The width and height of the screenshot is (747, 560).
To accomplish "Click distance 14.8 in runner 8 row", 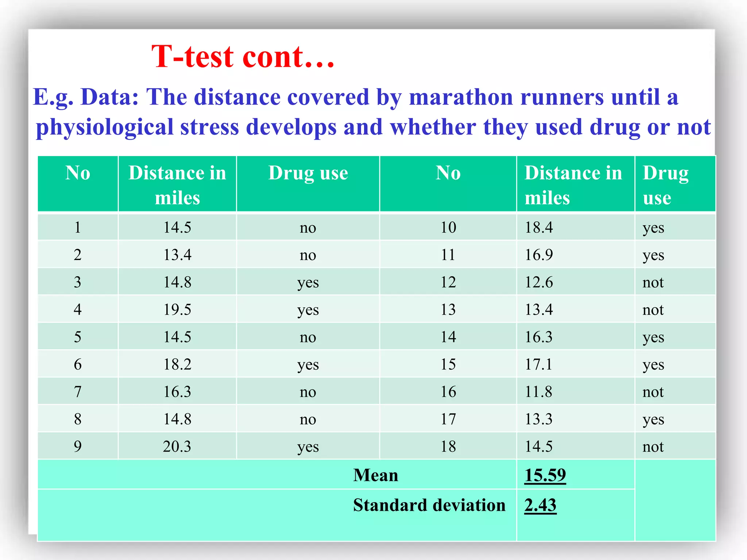I will point(177,419).
